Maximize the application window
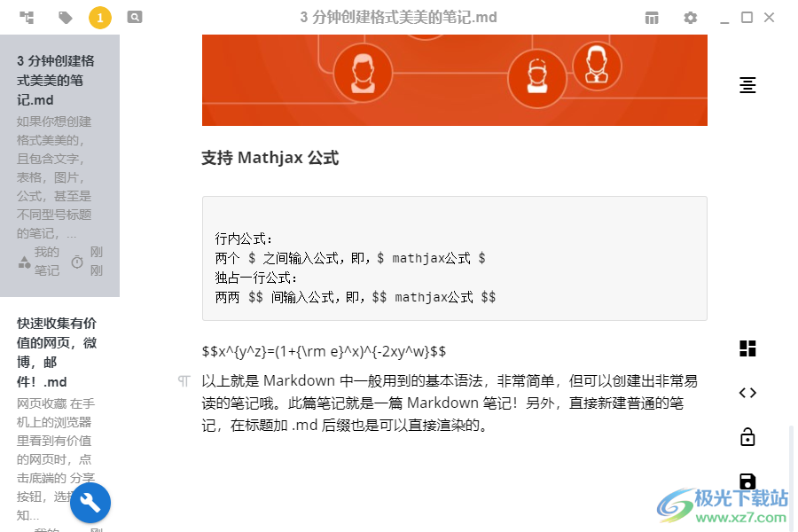The image size is (798, 532). tap(747, 18)
